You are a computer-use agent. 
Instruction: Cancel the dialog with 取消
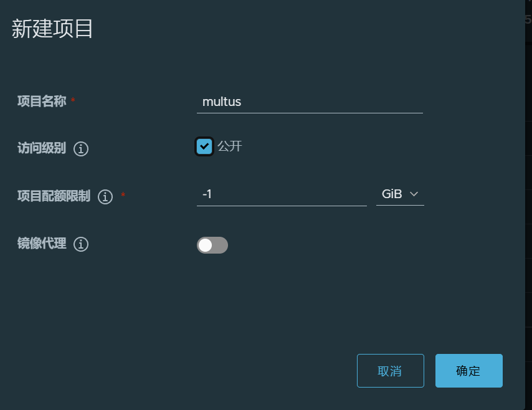point(391,371)
